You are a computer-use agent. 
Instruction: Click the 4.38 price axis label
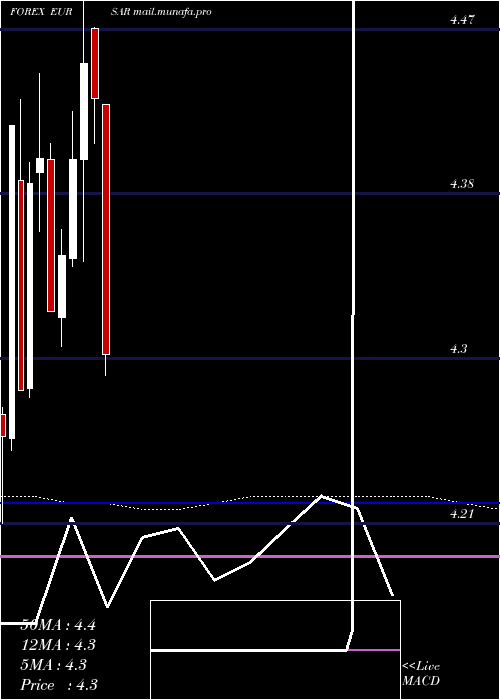[462, 183]
